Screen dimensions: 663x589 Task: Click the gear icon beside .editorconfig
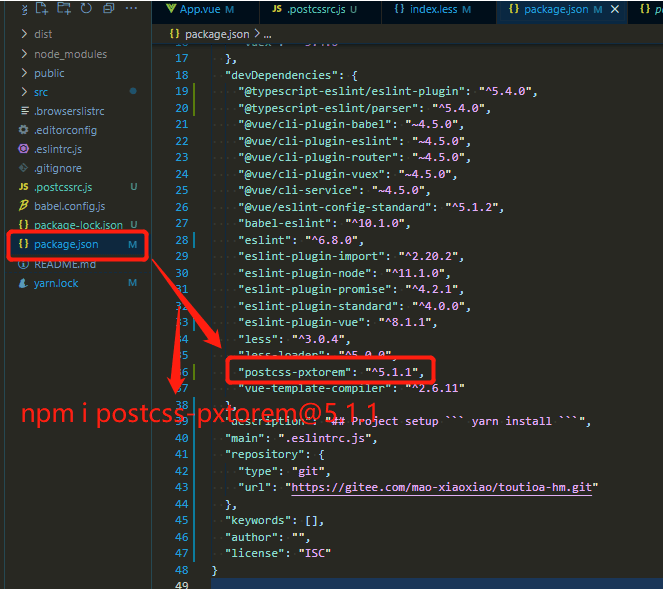click(x=24, y=130)
